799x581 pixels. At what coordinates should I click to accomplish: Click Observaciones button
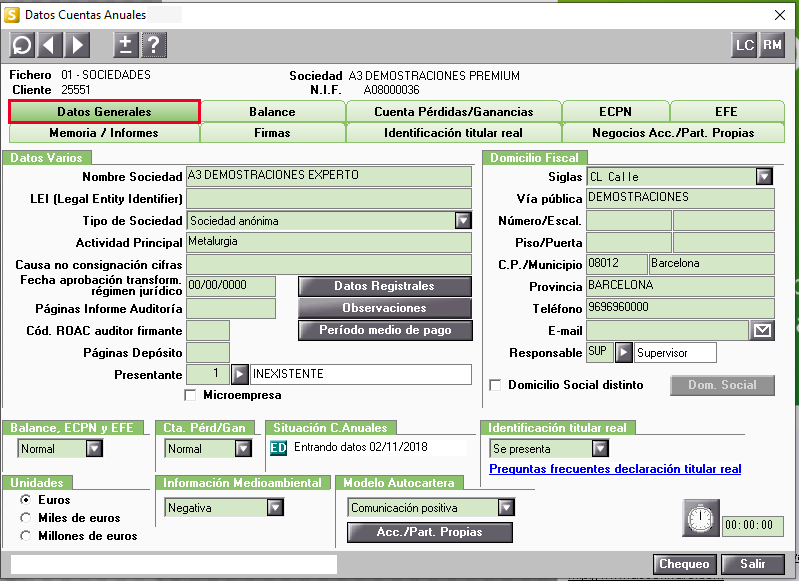(x=385, y=308)
